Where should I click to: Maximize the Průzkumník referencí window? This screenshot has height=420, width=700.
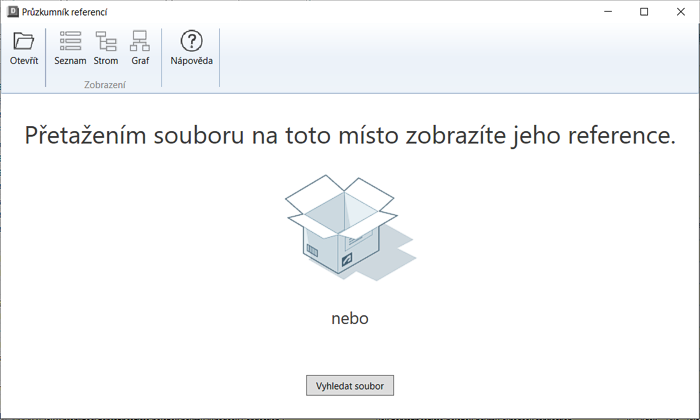pos(644,12)
